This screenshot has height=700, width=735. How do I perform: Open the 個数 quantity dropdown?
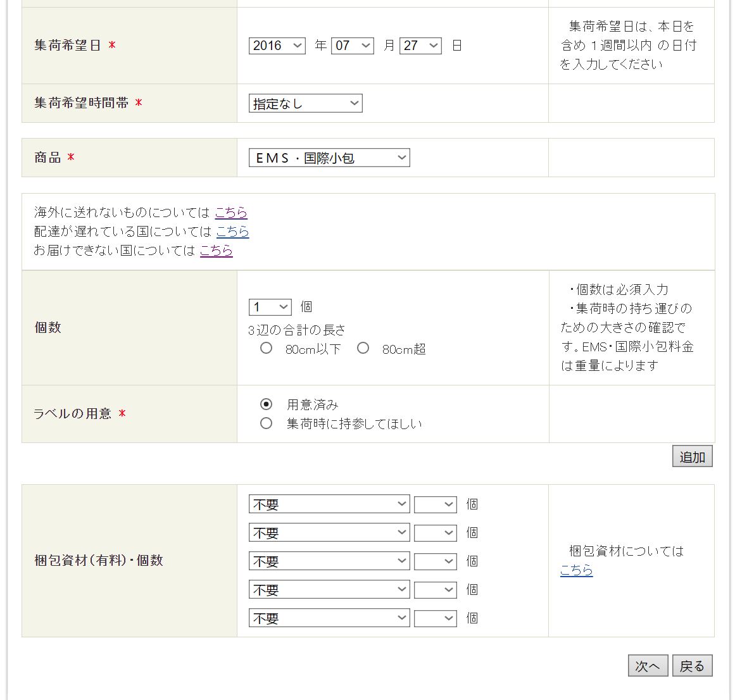click(270, 308)
